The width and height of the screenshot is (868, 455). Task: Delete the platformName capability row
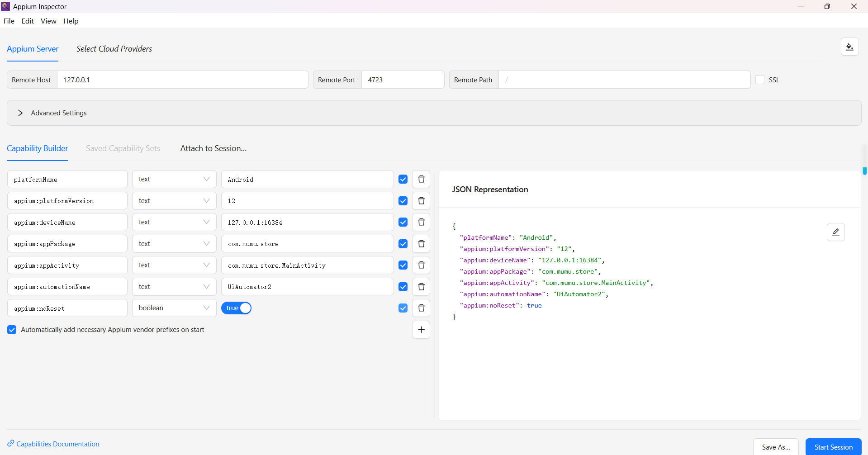coord(421,179)
